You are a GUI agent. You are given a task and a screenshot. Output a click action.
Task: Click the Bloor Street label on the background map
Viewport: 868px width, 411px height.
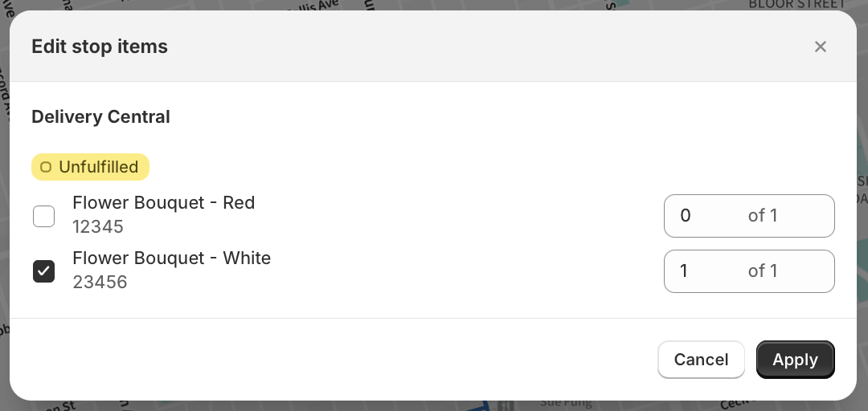797,5
